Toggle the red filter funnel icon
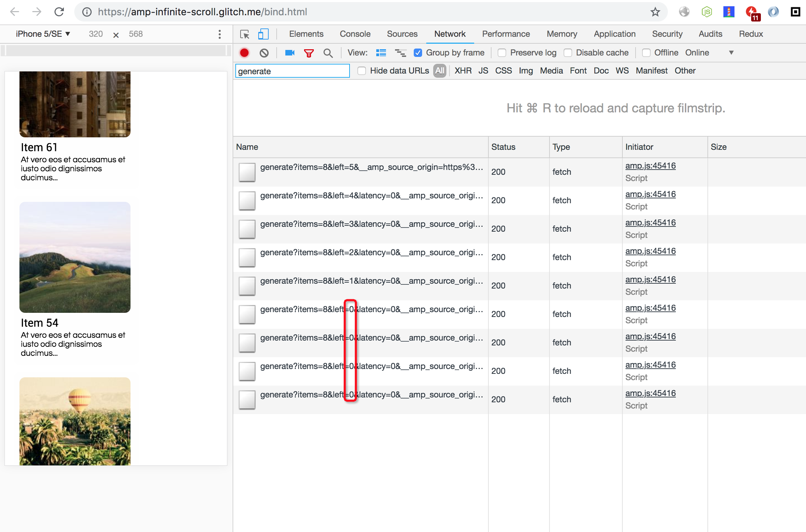 pyautogui.click(x=309, y=53)
